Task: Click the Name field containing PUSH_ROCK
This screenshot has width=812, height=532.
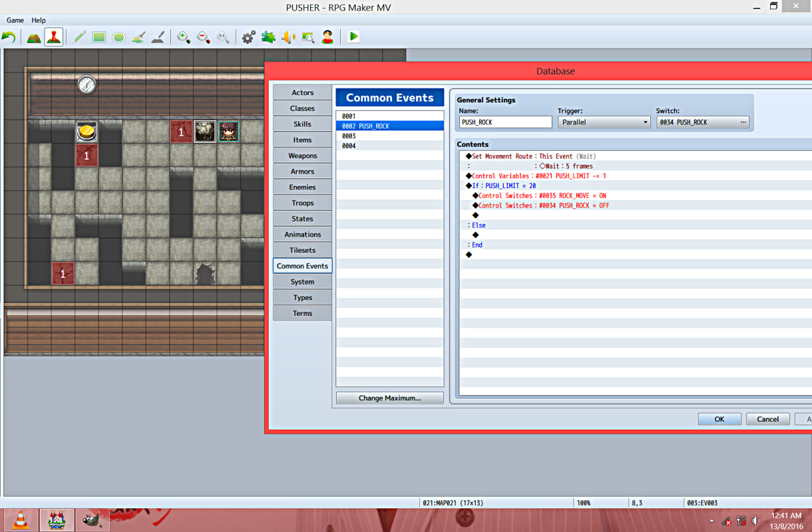Action: point(506,122)
